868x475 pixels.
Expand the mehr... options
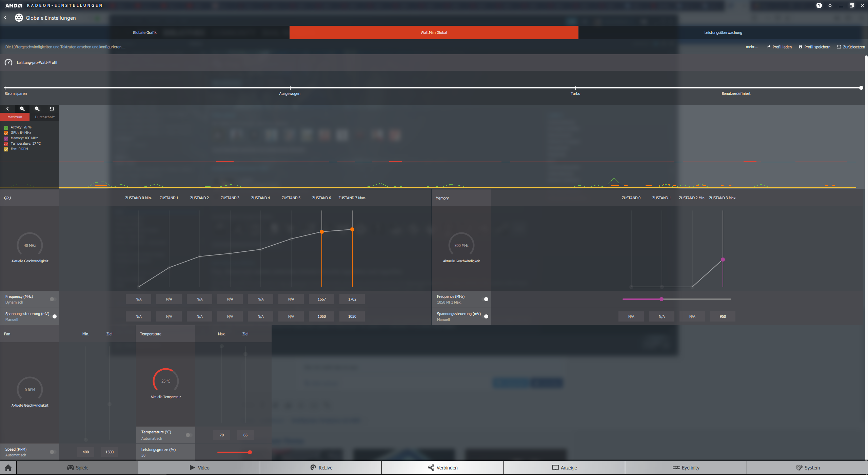[x=751, y=47]
